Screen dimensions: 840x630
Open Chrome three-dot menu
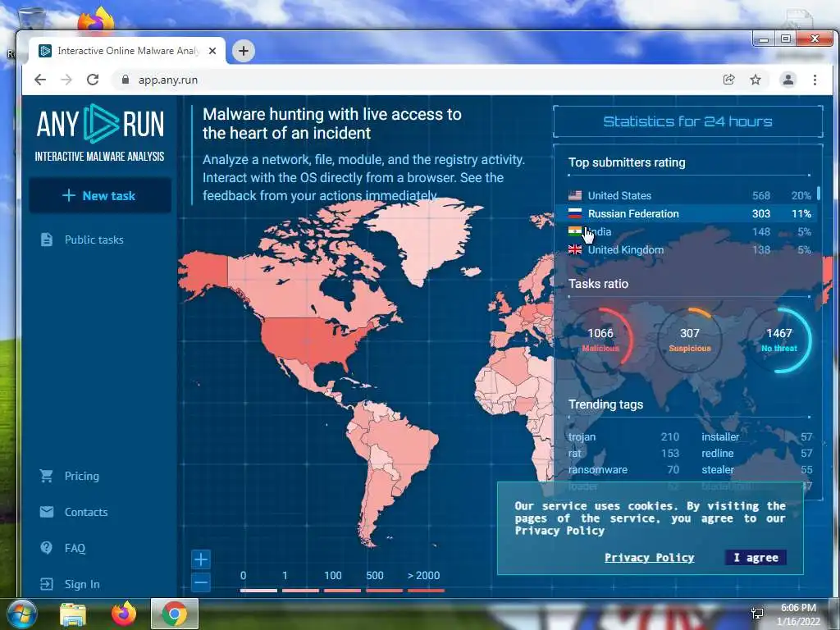tap(815, 80)
